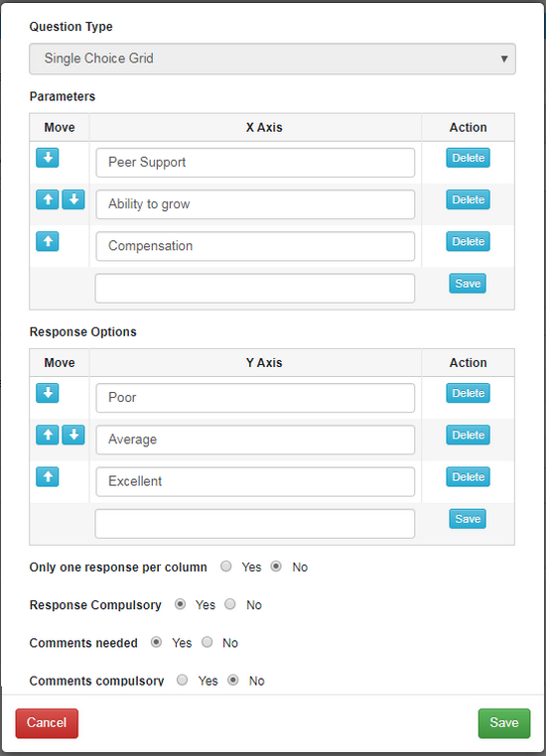The width and height of the screenshot is (546, 756).
Task: Select Yes for one response per column
Action: tap(225, 567)
